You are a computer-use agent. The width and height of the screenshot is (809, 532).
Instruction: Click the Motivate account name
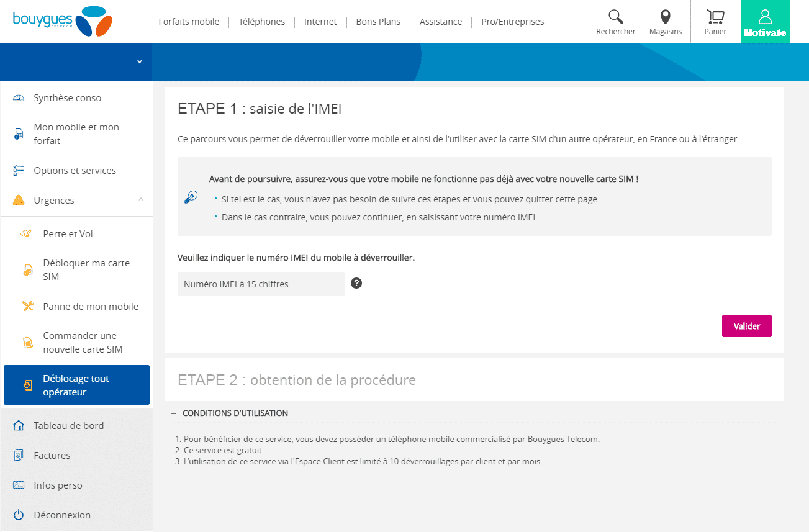765,33
